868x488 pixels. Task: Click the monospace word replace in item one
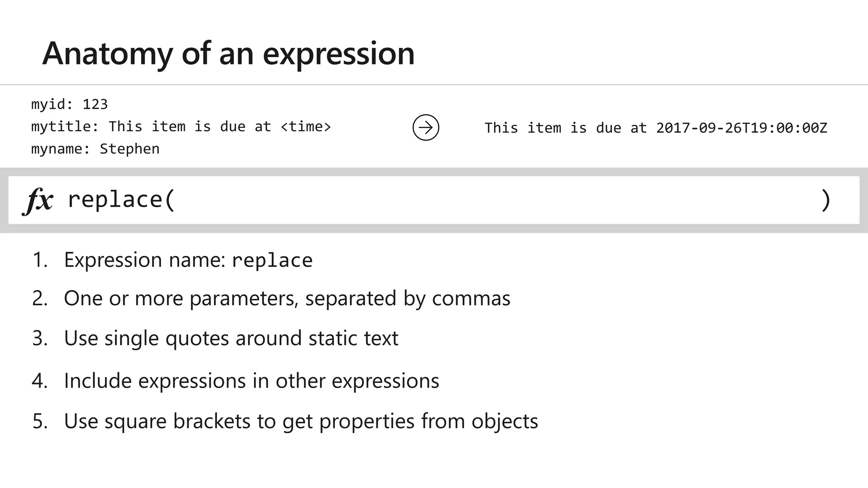273,261
